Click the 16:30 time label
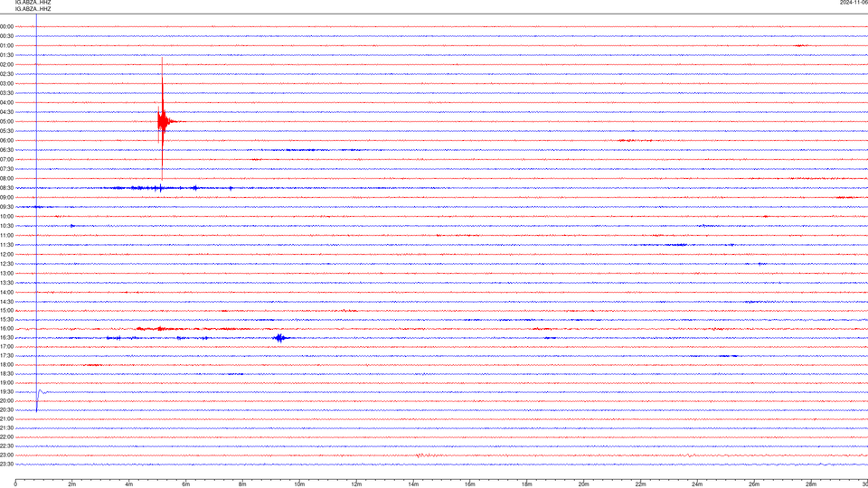The width and height of the screenshot is (868, 488). pyautogui.click(x=6, y=337)
